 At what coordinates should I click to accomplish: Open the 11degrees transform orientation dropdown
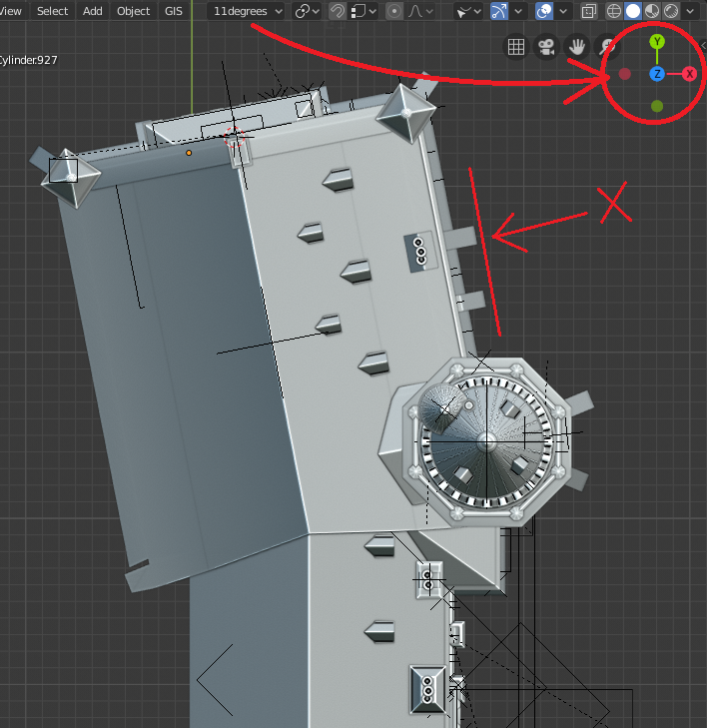tap(246, 11)
